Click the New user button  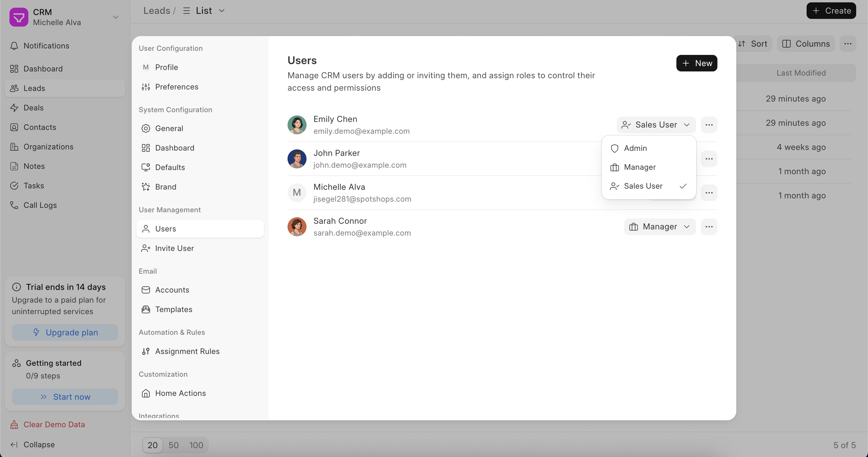696,63
